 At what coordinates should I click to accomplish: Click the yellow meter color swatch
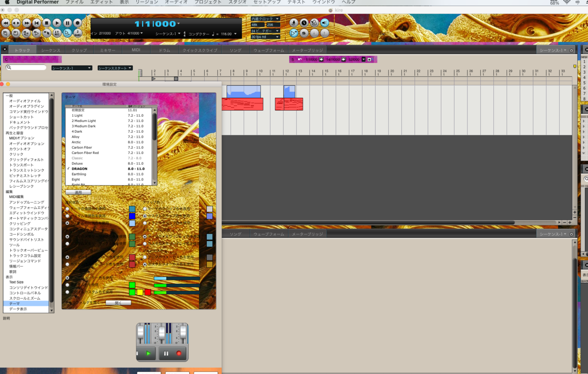tap(140, 292)
